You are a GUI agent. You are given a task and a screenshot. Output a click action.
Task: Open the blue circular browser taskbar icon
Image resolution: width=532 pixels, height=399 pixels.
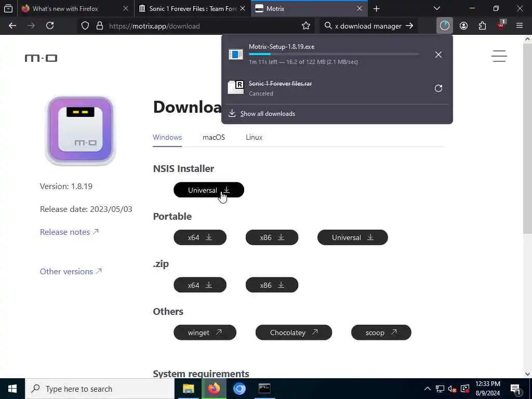click(239, 389)
